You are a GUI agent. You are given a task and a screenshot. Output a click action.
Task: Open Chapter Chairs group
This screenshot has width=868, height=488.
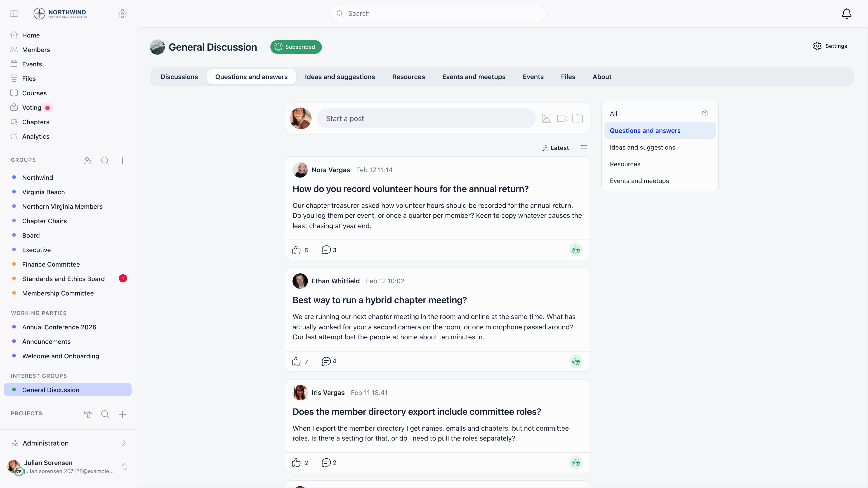click(68, 221)
